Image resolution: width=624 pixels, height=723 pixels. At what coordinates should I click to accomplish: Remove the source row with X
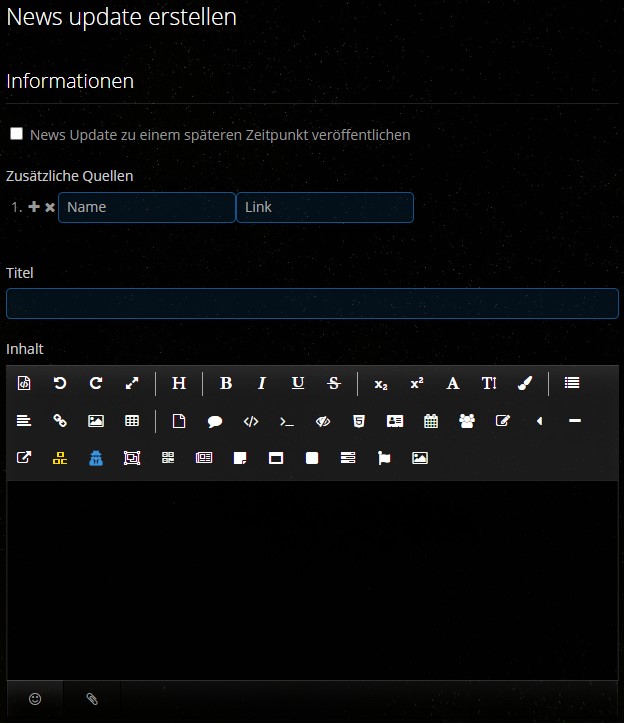50,207
